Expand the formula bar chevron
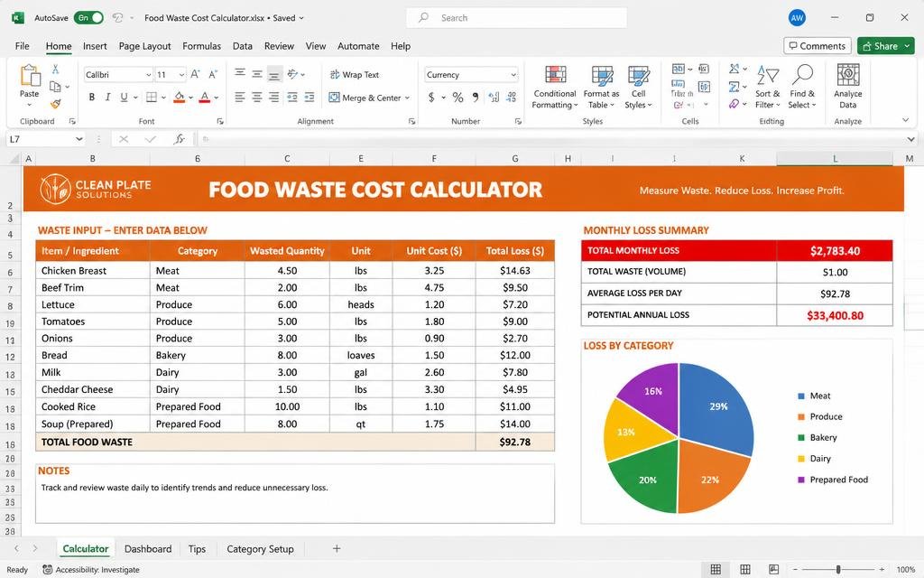The height and width of the screenshot is (578, 924). click(911, 139)
